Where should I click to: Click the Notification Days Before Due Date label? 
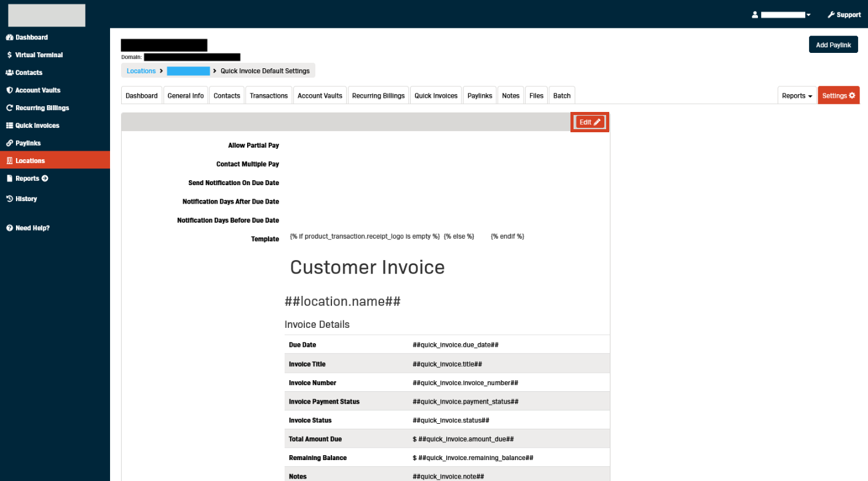(x=228, y=220)
